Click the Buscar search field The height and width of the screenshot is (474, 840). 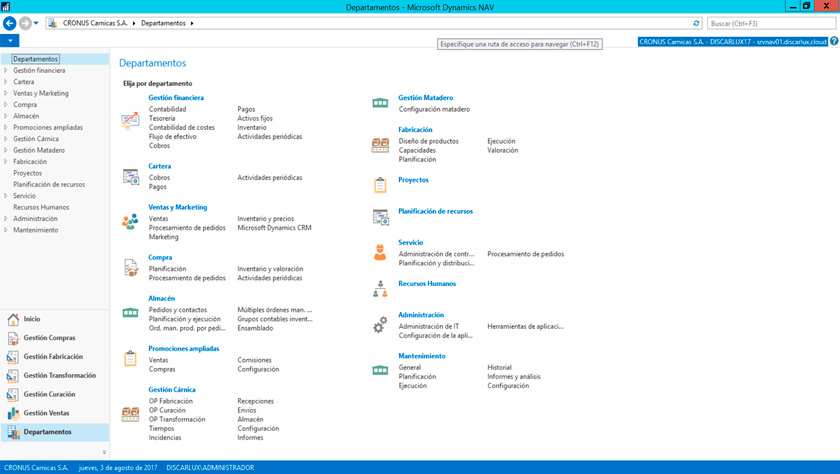(x=771, y=24)
